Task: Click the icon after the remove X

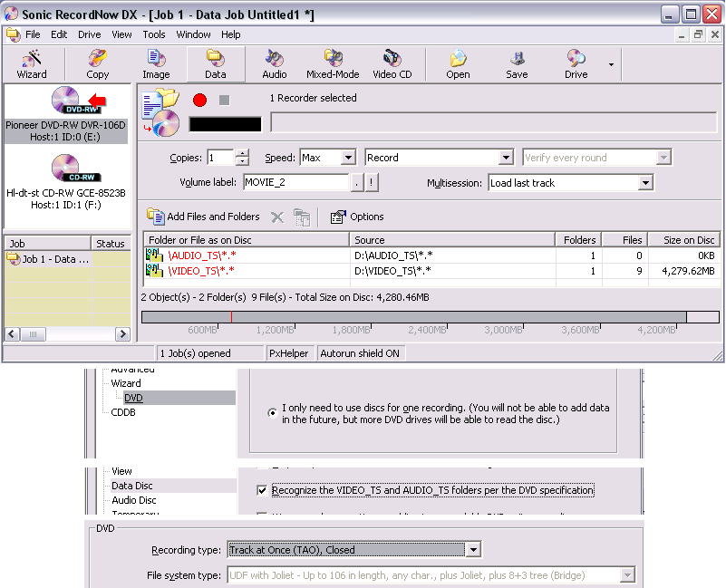Action: click(x=302, y=217)
